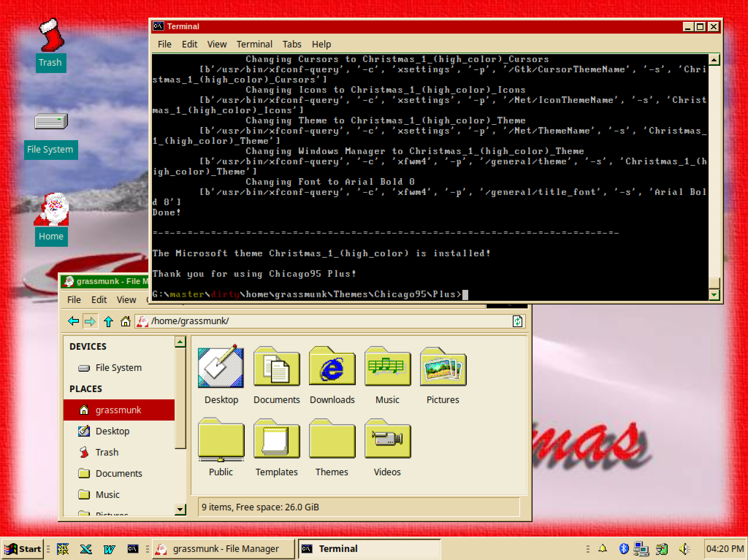Open the Help menu in Terminal
Image resolution: width=748 pixels, height=560 pixels.
(321, 44)
